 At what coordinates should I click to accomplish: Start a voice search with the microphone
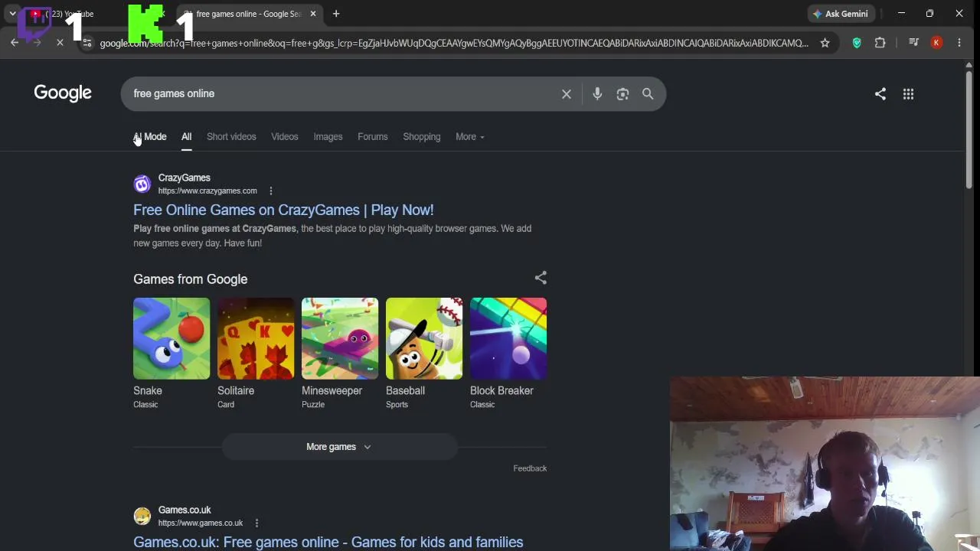pos(597,93)
